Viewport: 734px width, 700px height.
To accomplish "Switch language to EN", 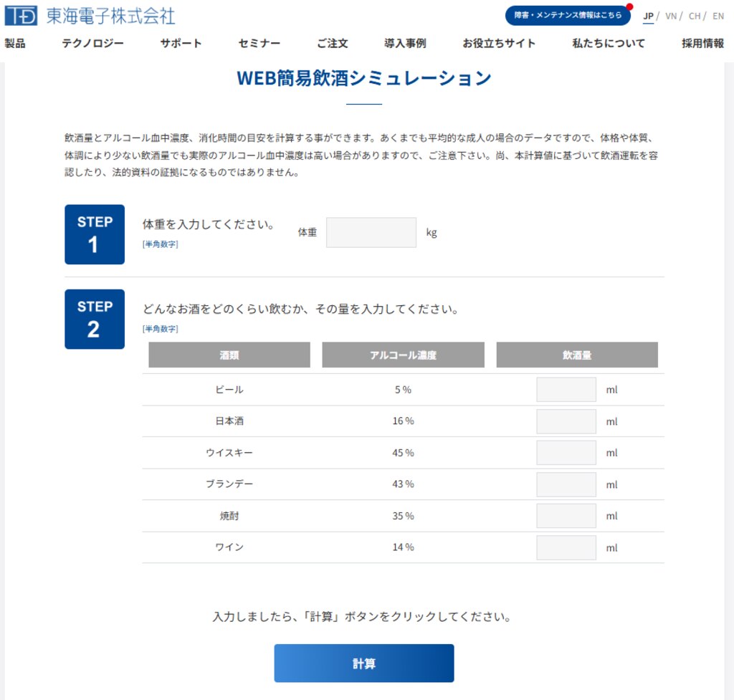I will (718, 16).
